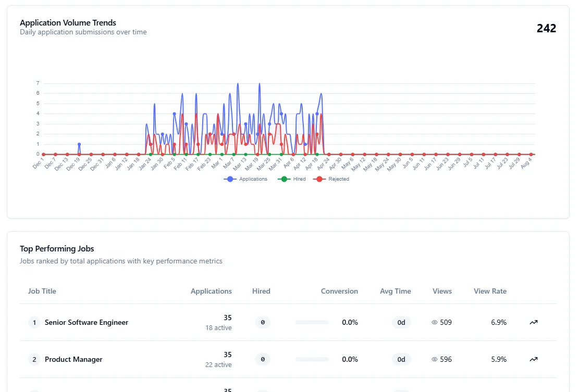Click the Aug 4 axis label

[526, 163]
